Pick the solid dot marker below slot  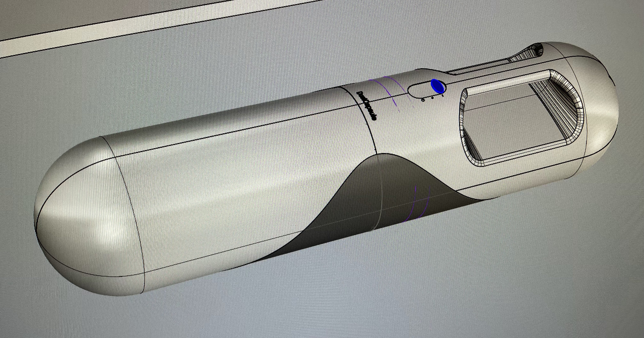(433, 98)
